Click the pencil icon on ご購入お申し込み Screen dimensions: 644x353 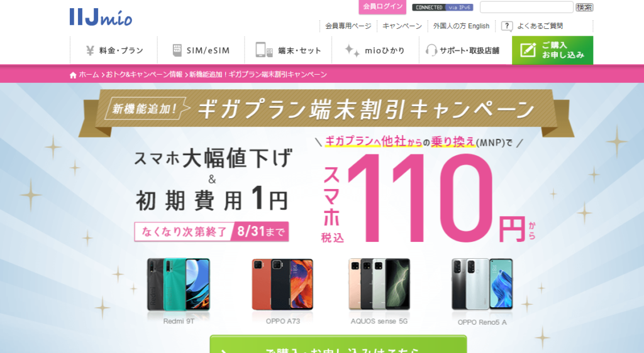tap(528, 50)
